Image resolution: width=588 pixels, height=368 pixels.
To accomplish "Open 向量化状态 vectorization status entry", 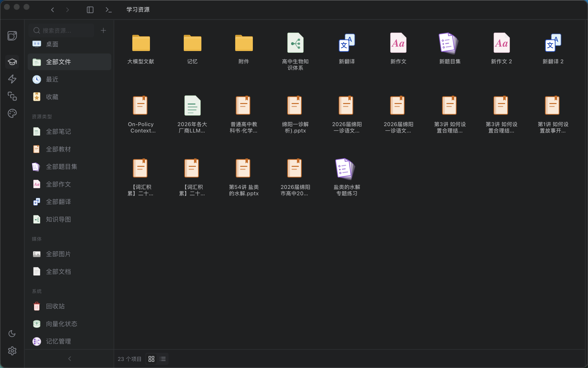I will tap(61, 324).
